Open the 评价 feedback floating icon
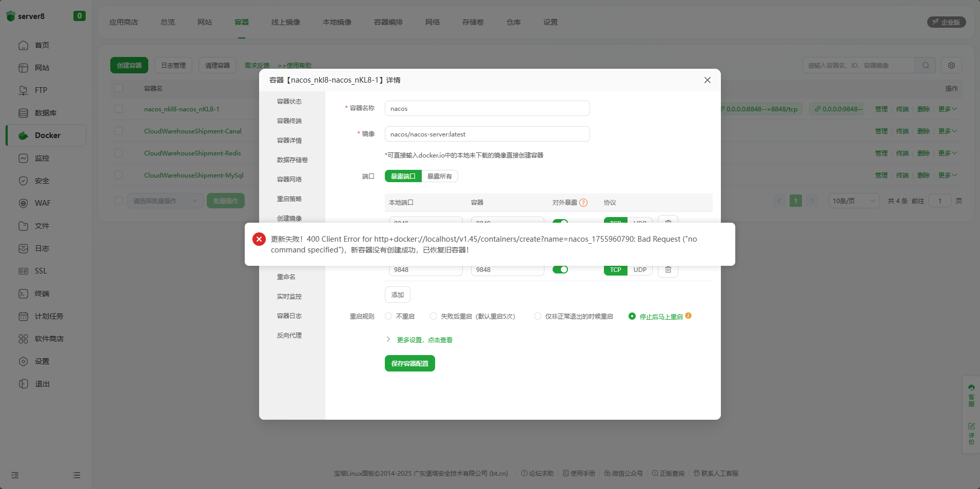Screen dimensions: 980x489 tap(971, 434)
